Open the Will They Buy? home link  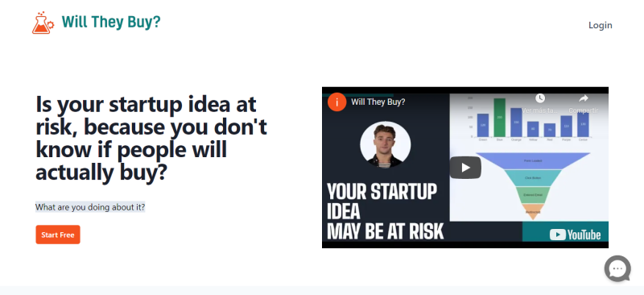[x=111, y=23]
